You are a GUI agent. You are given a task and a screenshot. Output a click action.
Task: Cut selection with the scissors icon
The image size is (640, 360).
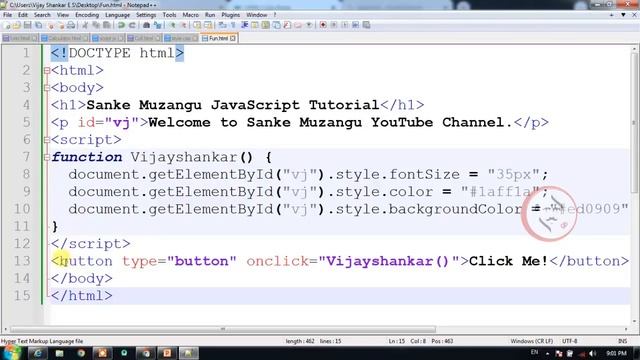85,25
